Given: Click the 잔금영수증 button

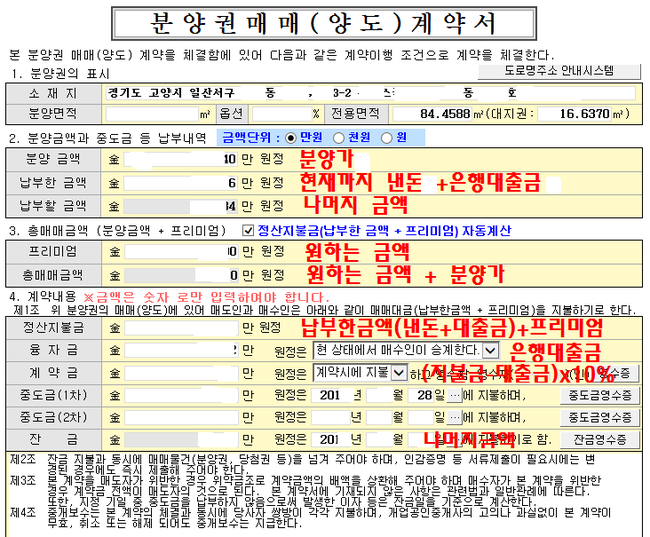Looking at the screenshot, I should click(x=600, y=440).
